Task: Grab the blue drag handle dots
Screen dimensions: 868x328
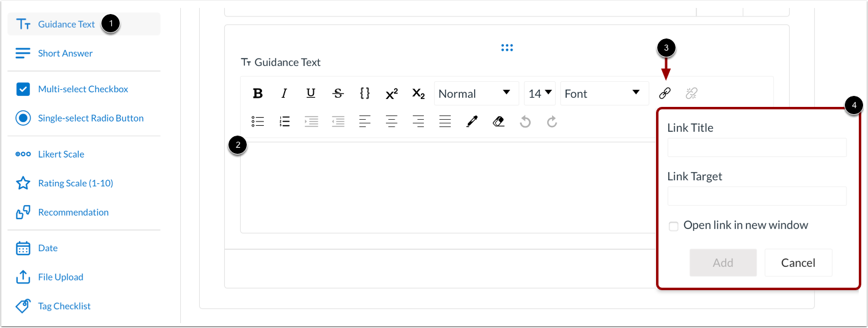Action: [507, 48]
